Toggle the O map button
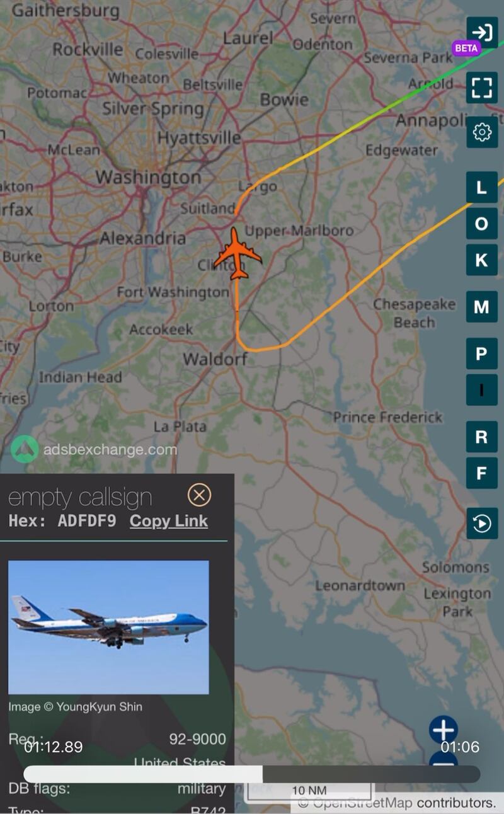Screen dimensions: 504x814 coord(482,224)
